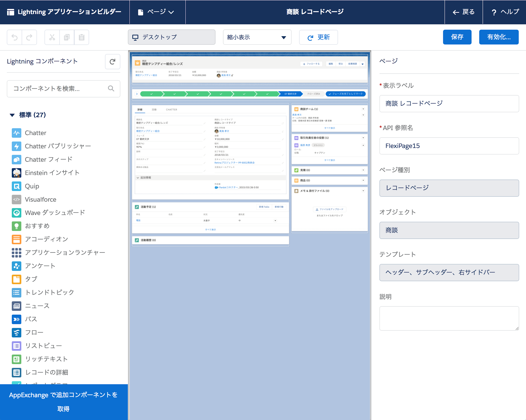Select the Wave ダッシュボード component icon
Screen dimensions: 526x420
(x=16, y=213)
